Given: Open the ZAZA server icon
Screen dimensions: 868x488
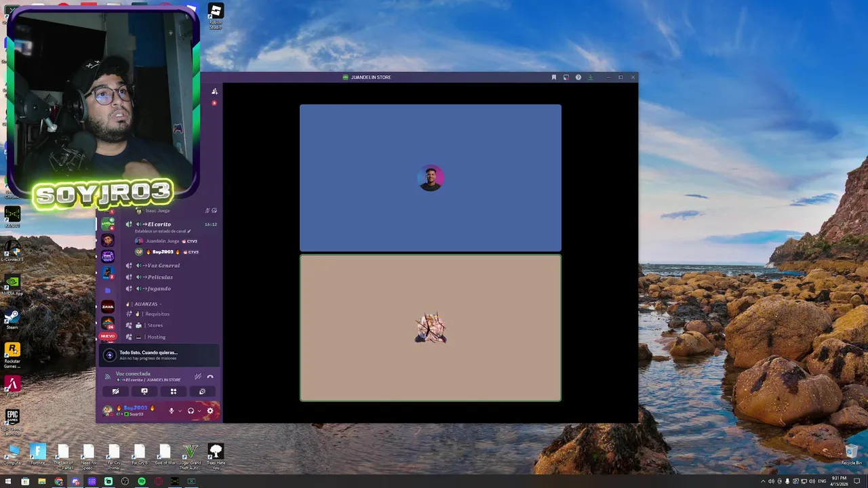Looking at the screenshot, I should [x=108, y=307].
